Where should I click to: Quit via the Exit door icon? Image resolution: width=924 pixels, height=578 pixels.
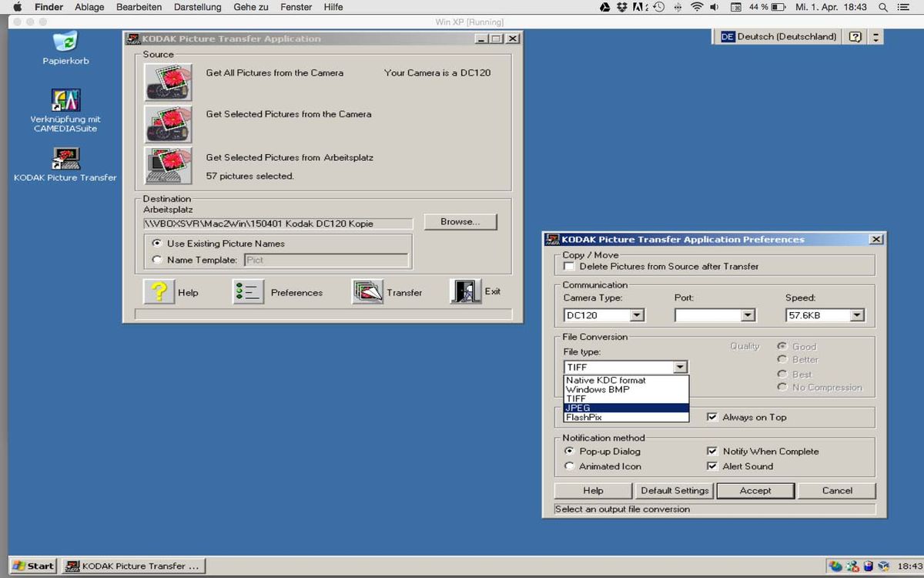(x=466, y=291)
